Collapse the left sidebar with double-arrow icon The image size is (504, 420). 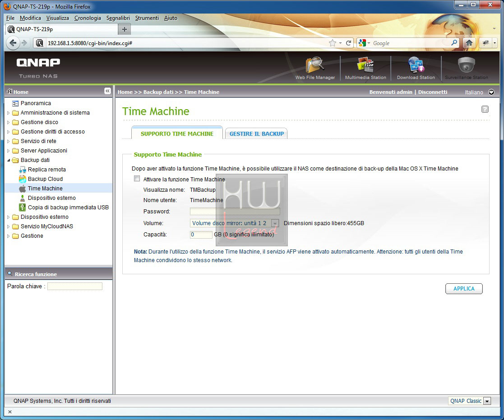[107, 91]
